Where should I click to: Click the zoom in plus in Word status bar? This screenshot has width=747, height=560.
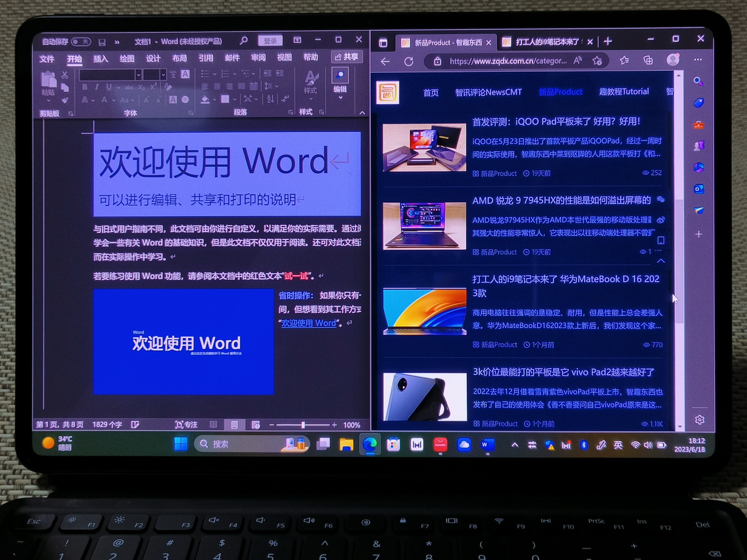334,425
